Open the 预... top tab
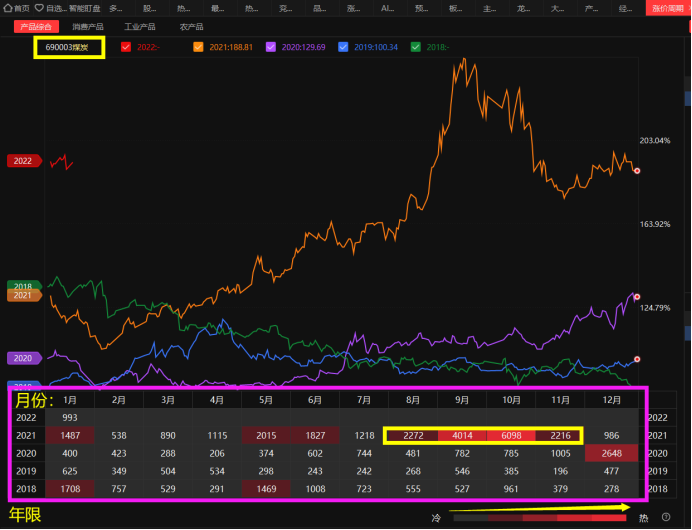 coord(421,8)
